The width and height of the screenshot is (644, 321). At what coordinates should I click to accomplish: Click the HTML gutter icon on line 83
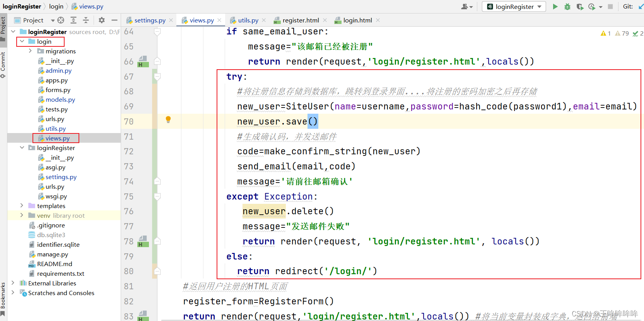click(x=143, y=316)
